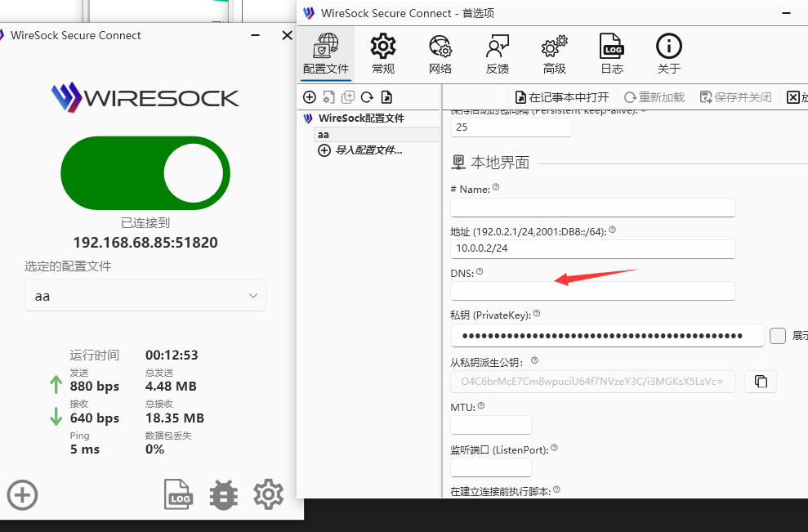
Task: Click the ListenPort input field
Action: click(490, 467)
